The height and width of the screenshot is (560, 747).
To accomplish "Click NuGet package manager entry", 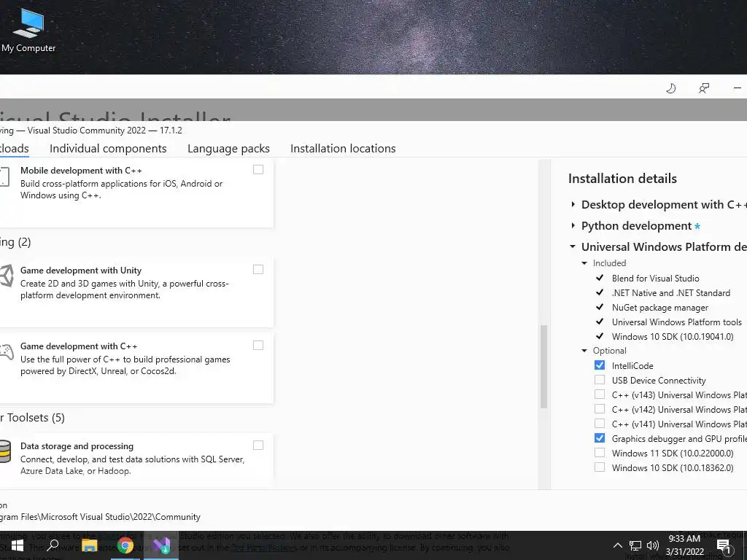I will (659, 308).
